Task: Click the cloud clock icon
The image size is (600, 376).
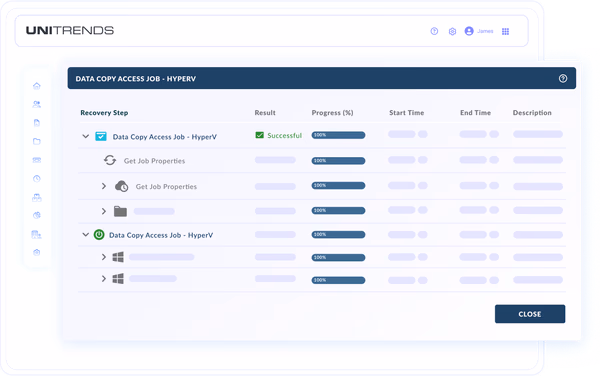Action: point(122,186)
